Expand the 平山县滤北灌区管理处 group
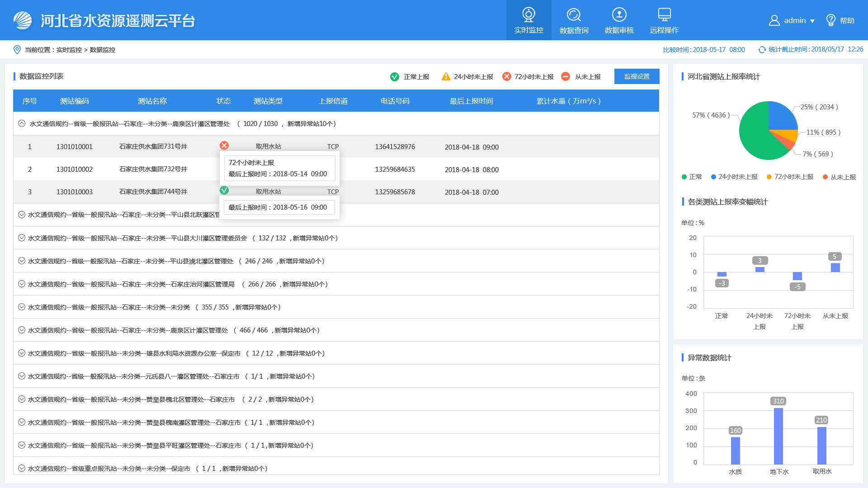Image resolution: width=868 pixels, height=488 pixels. [x=21, y=261]
